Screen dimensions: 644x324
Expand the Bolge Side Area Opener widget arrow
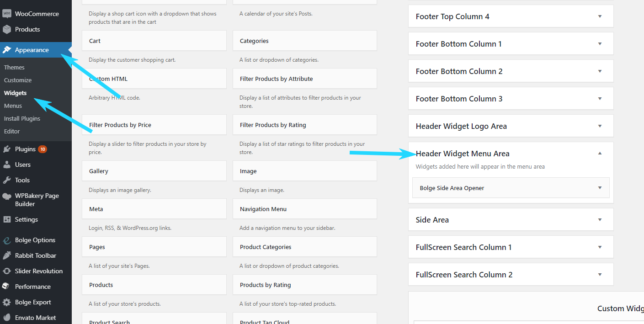click(x=600, y=188)
